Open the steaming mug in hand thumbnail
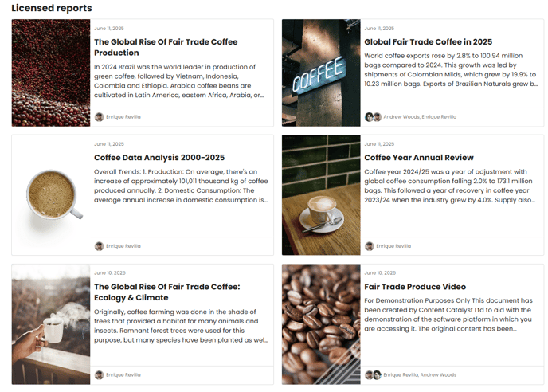The width and height of the screenshot is (548, 392). [x=51, y=324]
